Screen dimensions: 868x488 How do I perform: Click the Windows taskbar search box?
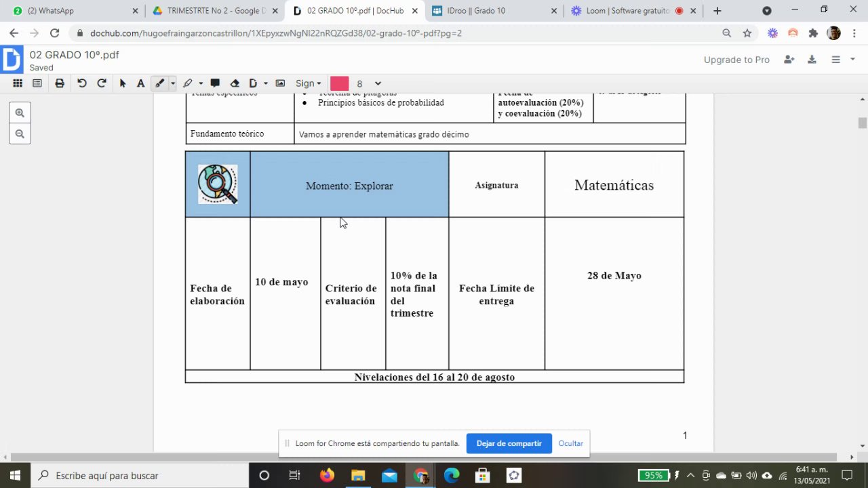click(140, 475)
